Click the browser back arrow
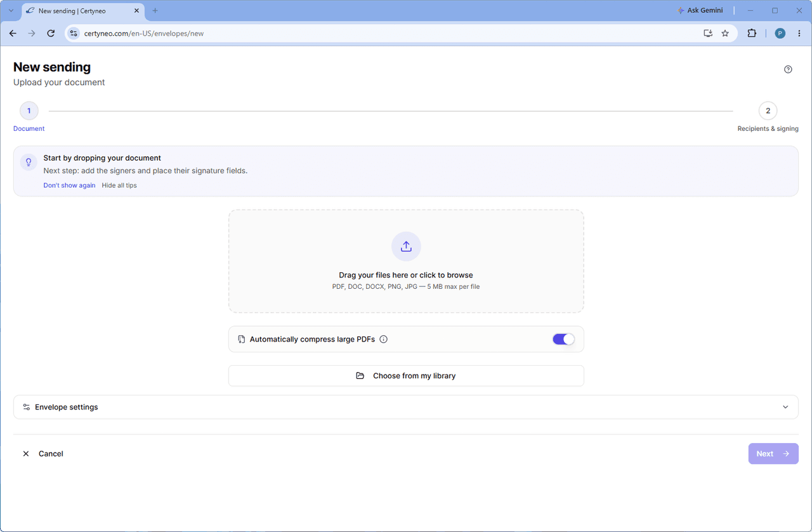This screenshot has width=812, height=532. tap(13, 34)
